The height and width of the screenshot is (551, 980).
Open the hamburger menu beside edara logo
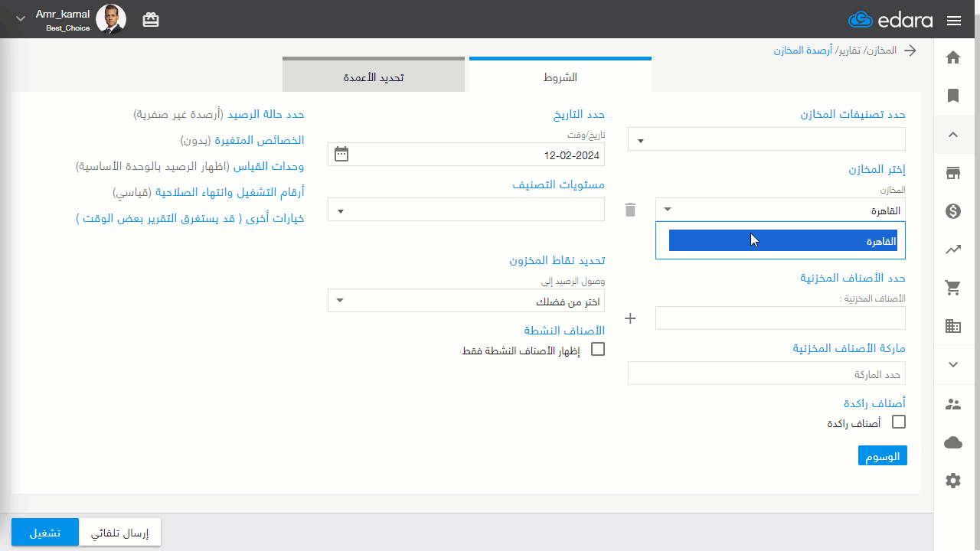[x=954, y=21]
